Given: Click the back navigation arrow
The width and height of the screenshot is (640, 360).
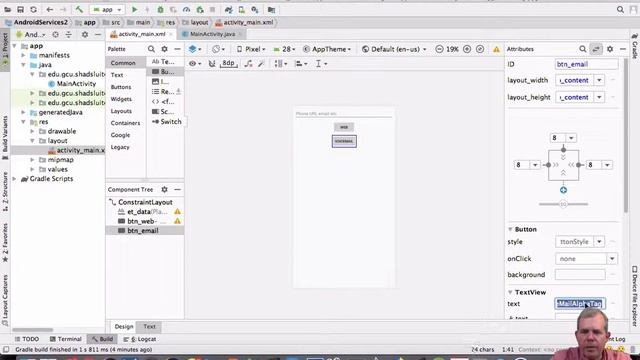Looking at the screenshot, I should pos(50,9).
